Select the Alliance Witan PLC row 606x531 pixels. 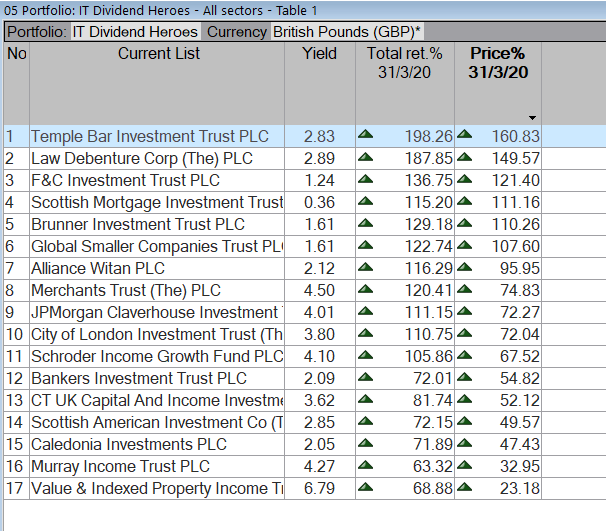coord(98,268)
